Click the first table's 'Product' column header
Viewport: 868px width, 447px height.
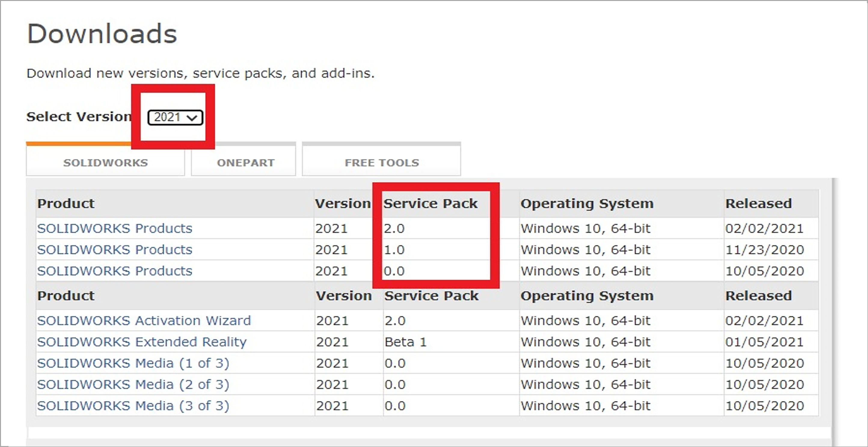click(x=66, y=204)
